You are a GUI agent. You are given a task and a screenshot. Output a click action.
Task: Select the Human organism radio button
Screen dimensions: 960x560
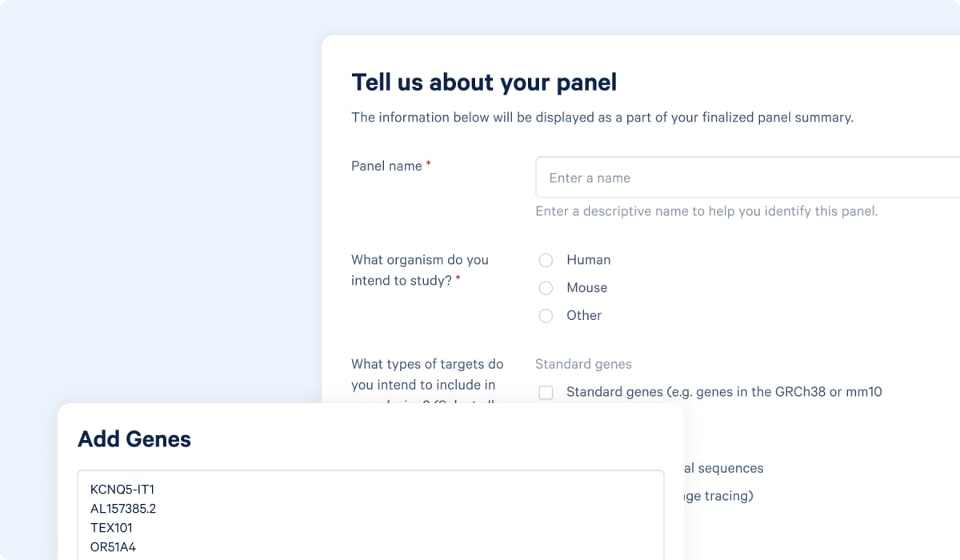click(546, 260)
